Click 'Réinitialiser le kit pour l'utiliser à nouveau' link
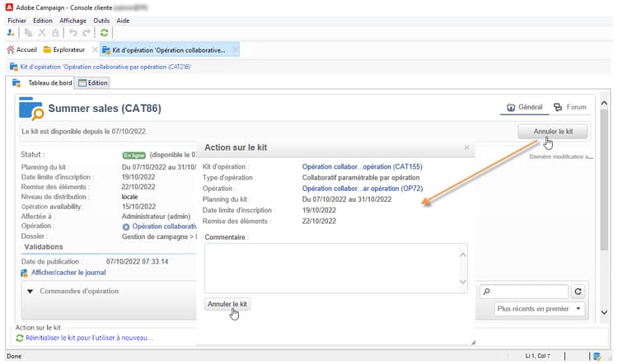The image size is (618, 364). click(89, 338)
